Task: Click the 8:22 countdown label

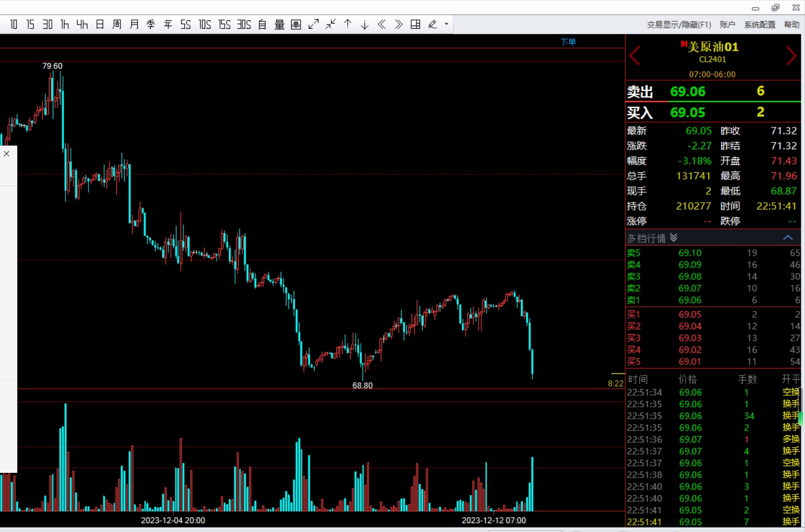Action: click(x=616, y=383)
